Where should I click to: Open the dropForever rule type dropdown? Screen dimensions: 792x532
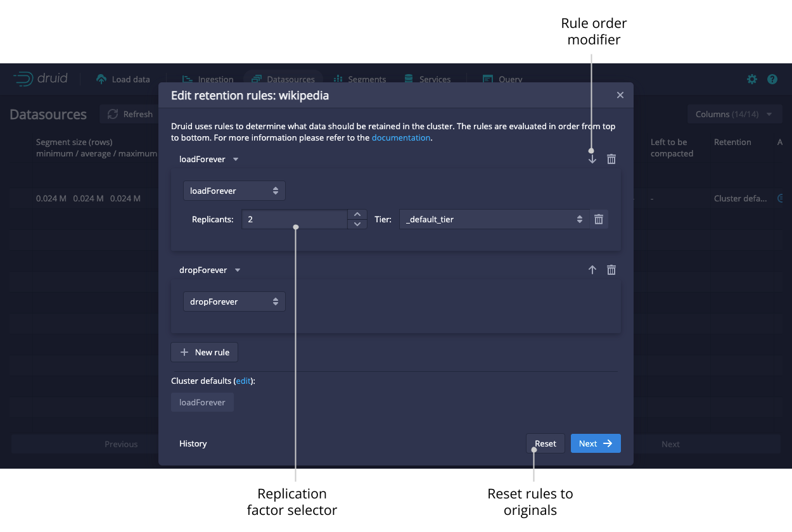point(234,301)
